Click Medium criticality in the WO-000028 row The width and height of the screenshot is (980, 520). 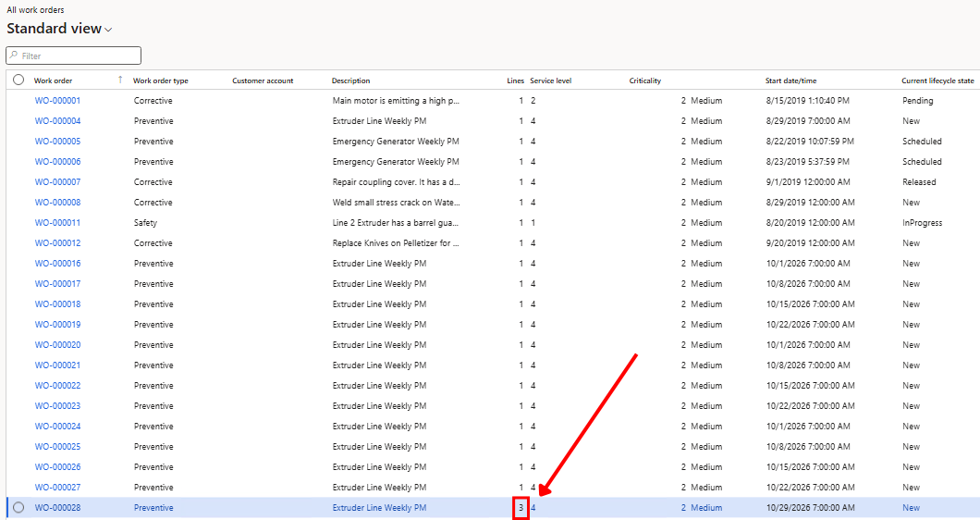(x=706, y=507)
